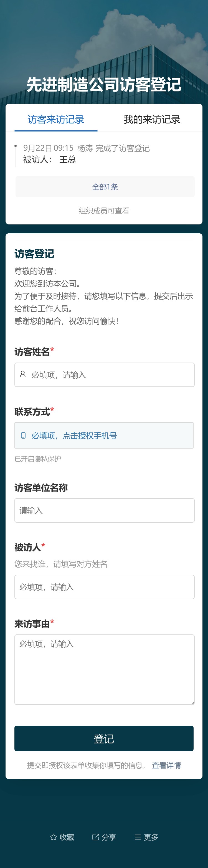Click the 组织成员可查看 visibility notice

[104, 211]
